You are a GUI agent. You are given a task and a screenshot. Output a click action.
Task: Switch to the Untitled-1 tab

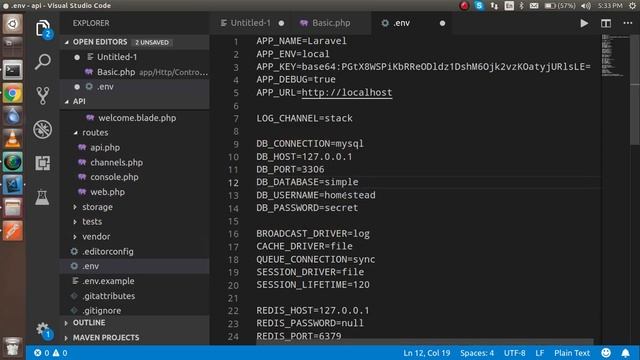pyautogui.click(x=250, y=23)
